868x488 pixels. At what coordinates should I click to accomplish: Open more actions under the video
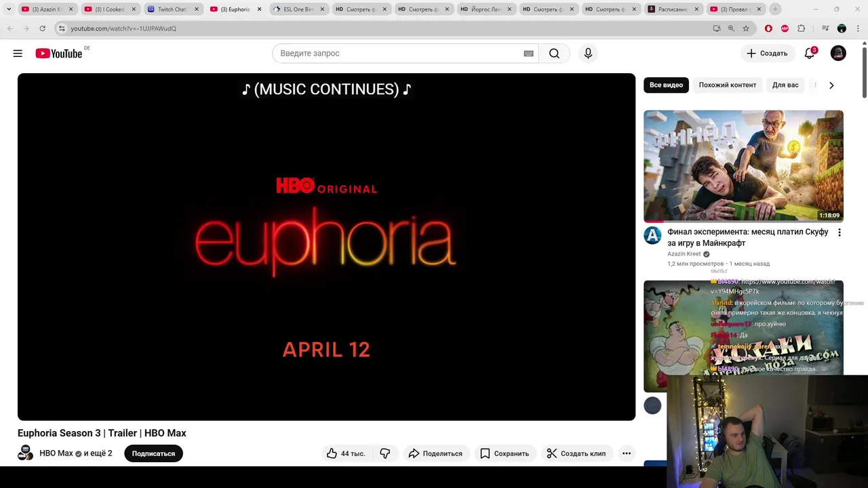(x=627, y=453)
